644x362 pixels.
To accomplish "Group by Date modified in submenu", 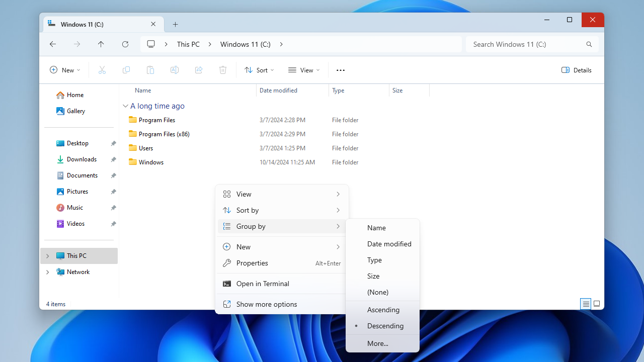I will 389,244.
